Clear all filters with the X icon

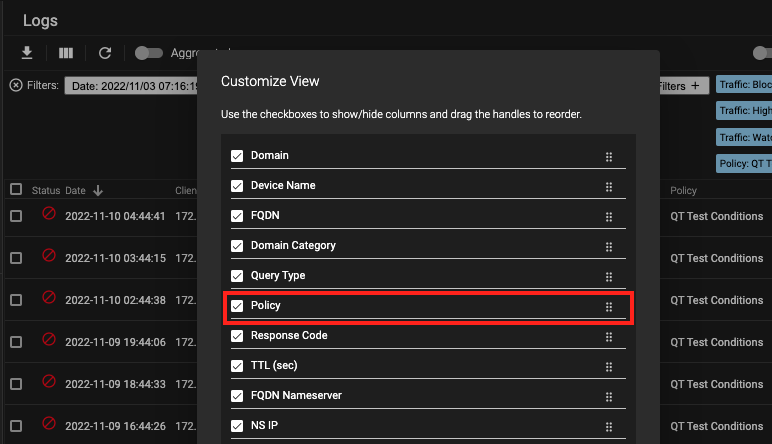pyautogui.click(x=15, y=86)
